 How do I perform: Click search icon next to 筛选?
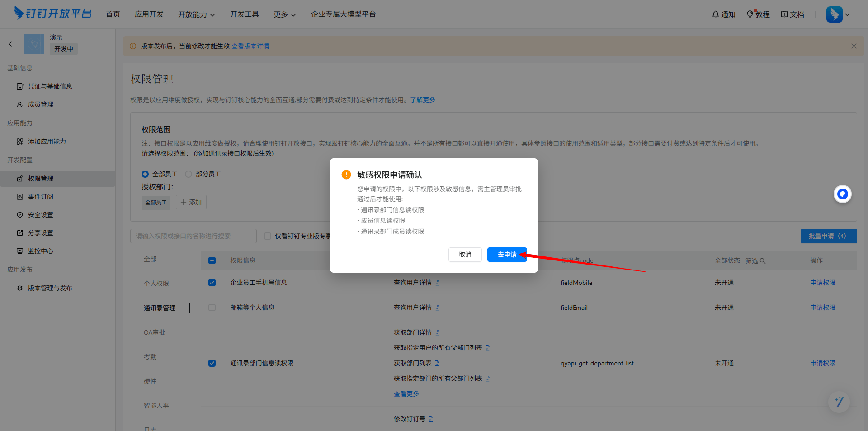click(763, 261)
